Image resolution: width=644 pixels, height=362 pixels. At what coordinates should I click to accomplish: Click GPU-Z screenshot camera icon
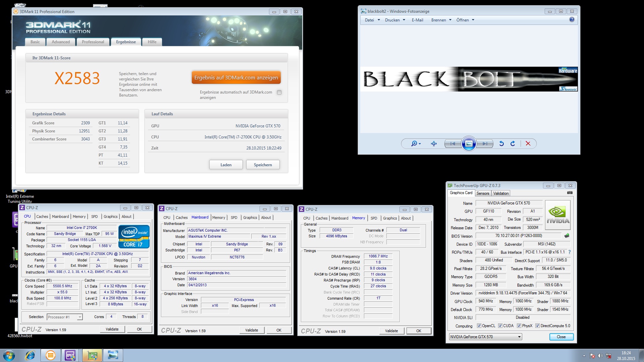point(570,193)
